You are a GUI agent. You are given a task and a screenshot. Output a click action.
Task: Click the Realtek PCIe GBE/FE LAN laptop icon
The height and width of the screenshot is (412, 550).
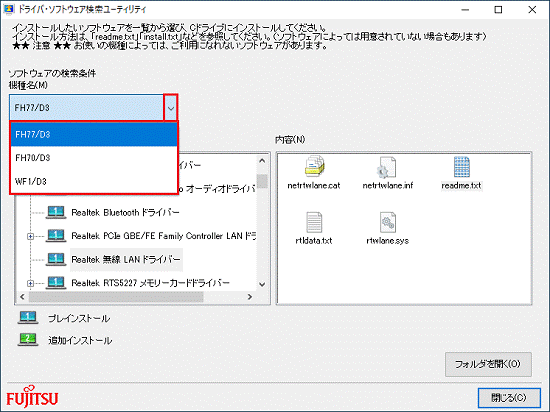pos(56,236)
